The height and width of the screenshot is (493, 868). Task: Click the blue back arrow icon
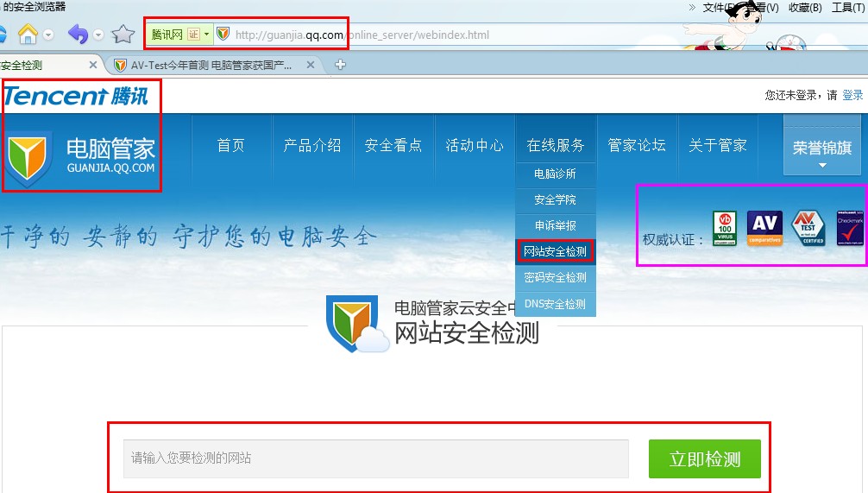pos(78,35)
